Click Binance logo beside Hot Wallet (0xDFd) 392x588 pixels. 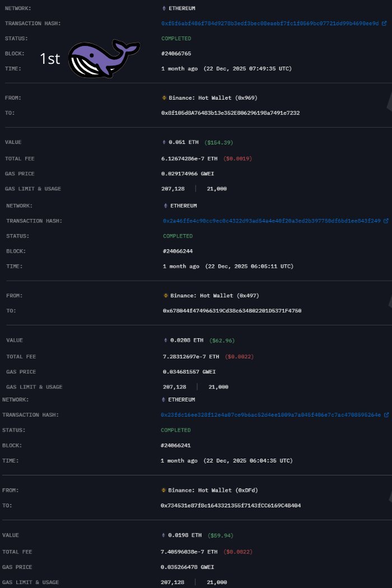tap(164, 490)
